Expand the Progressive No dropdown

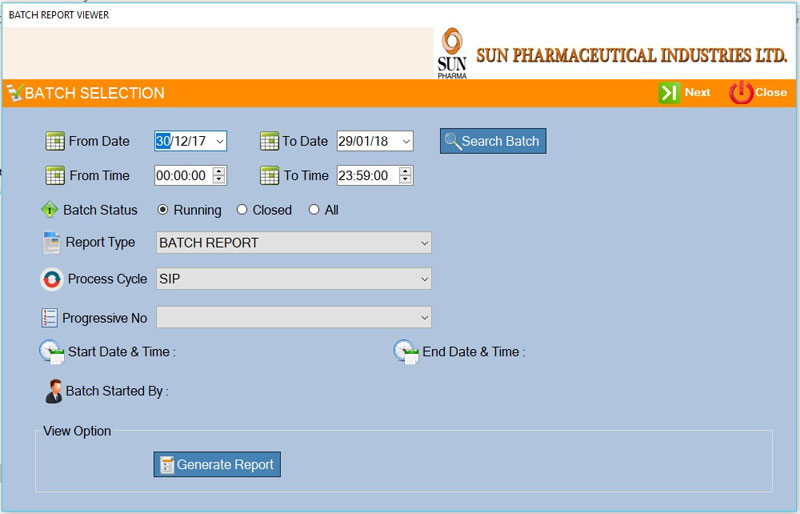(x=424, y=317)
